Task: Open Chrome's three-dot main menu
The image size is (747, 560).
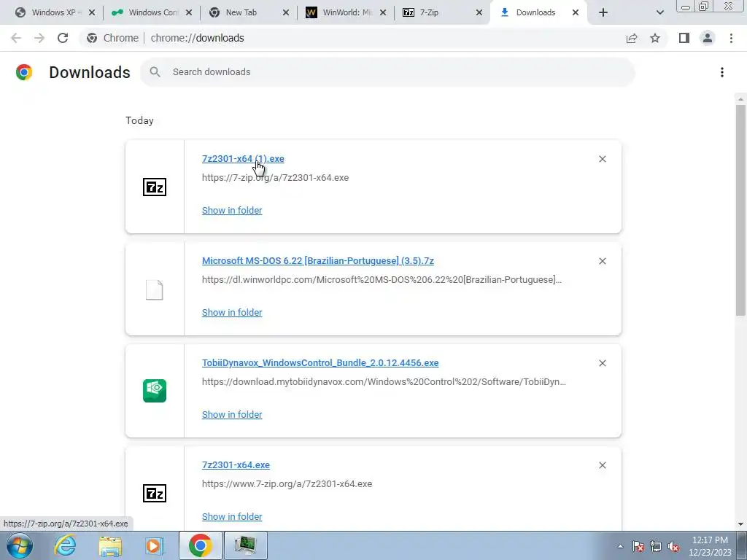Action: click(731, 38)
